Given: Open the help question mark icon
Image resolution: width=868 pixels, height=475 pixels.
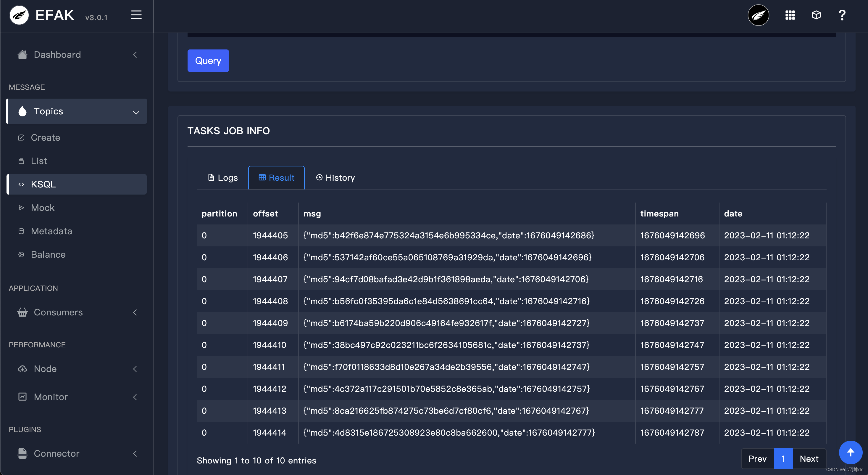Looking at the screenshot, I should click(842, 15).
